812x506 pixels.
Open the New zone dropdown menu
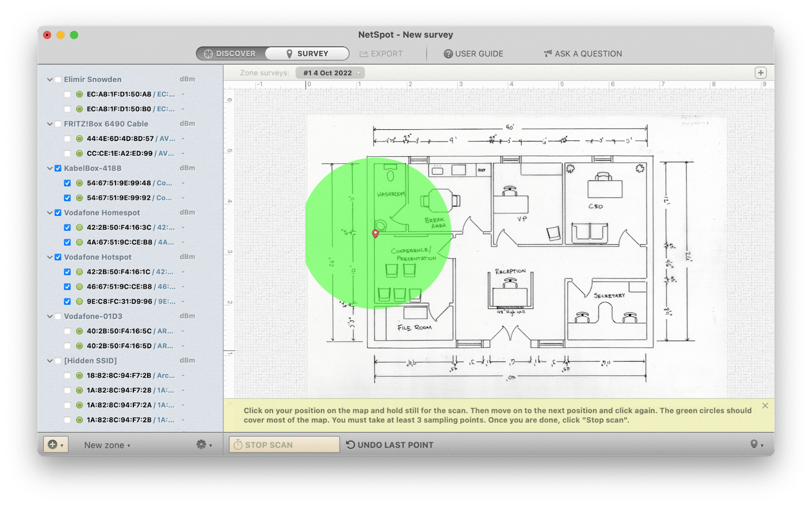click(107, 445)
